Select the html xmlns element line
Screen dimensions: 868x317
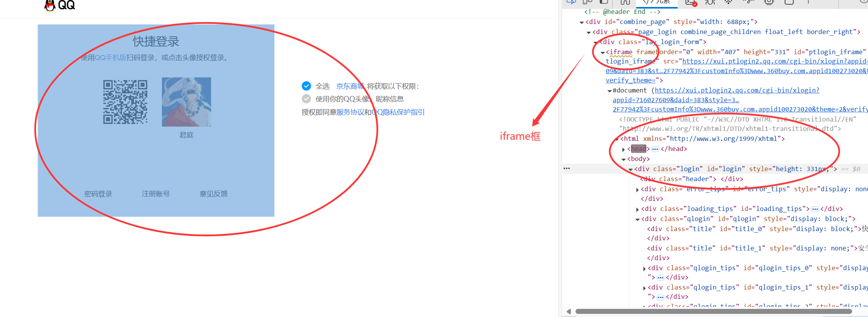pyautogui.click(x=703, y=139)
